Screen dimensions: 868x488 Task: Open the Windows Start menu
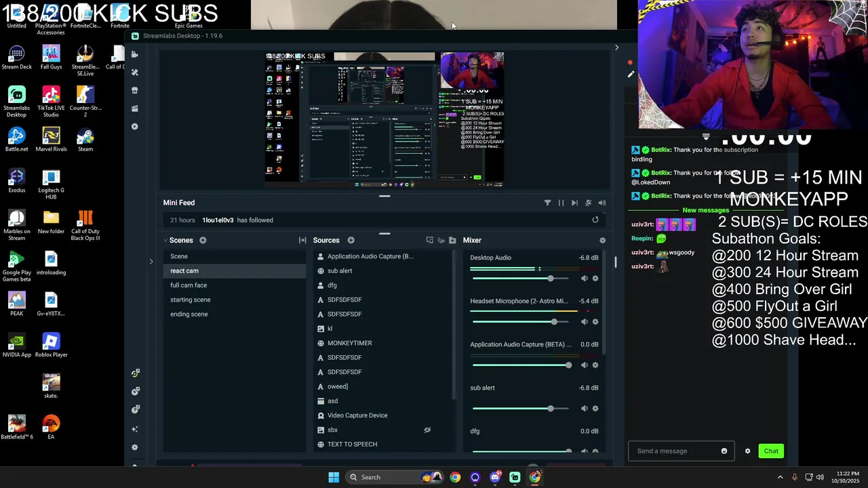(x=334, y=477)
